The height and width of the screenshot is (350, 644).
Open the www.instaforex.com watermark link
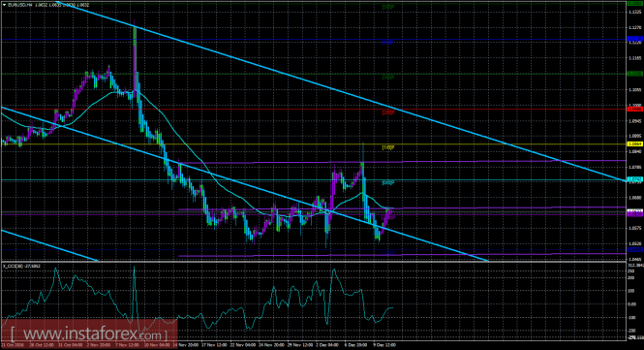click(89, 334)
